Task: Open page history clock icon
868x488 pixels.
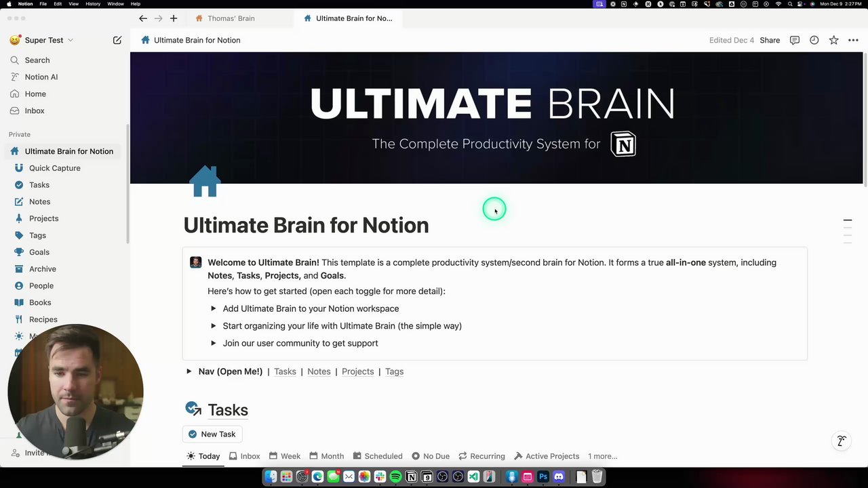Action: click(814, 40)
